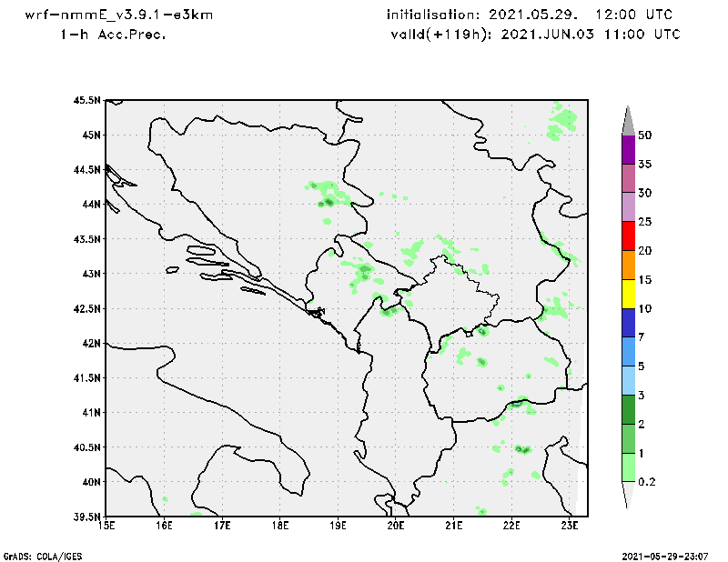728x562 pixels.
Task: Click the valid(+119h) forecast time text
Action: 532,35
